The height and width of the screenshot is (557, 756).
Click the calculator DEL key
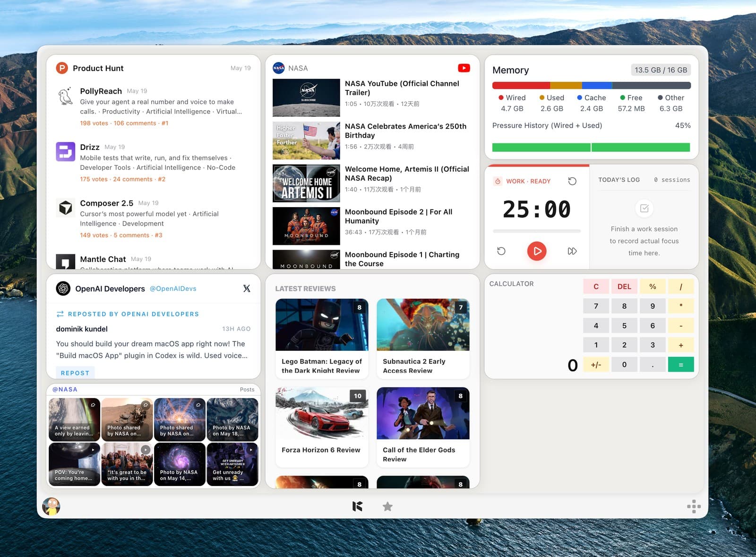coord(624,287)
